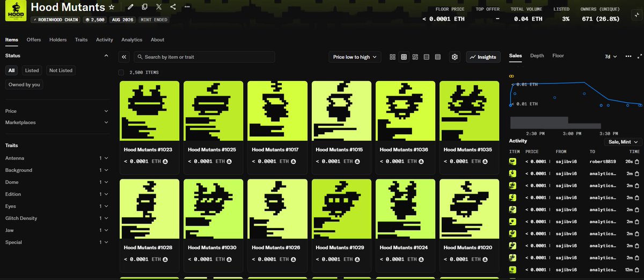Favorite Hood Mutants with the star icon
The image size is (644, 280).
tap(111, 7)
